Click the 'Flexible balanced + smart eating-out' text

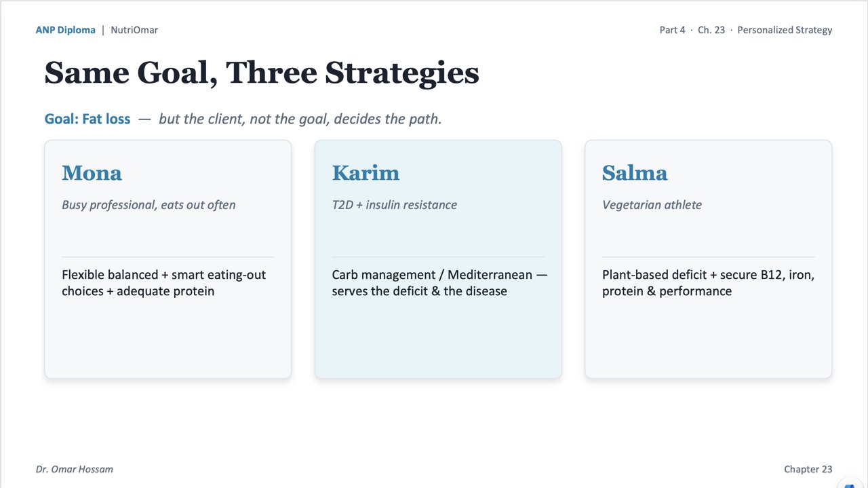[163, 275]
